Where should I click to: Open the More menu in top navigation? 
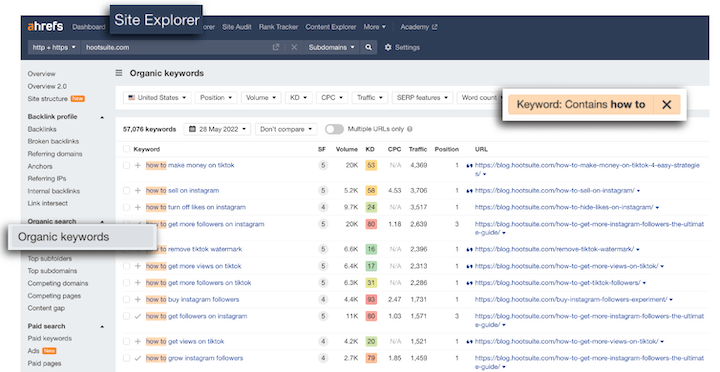point(375,27)
